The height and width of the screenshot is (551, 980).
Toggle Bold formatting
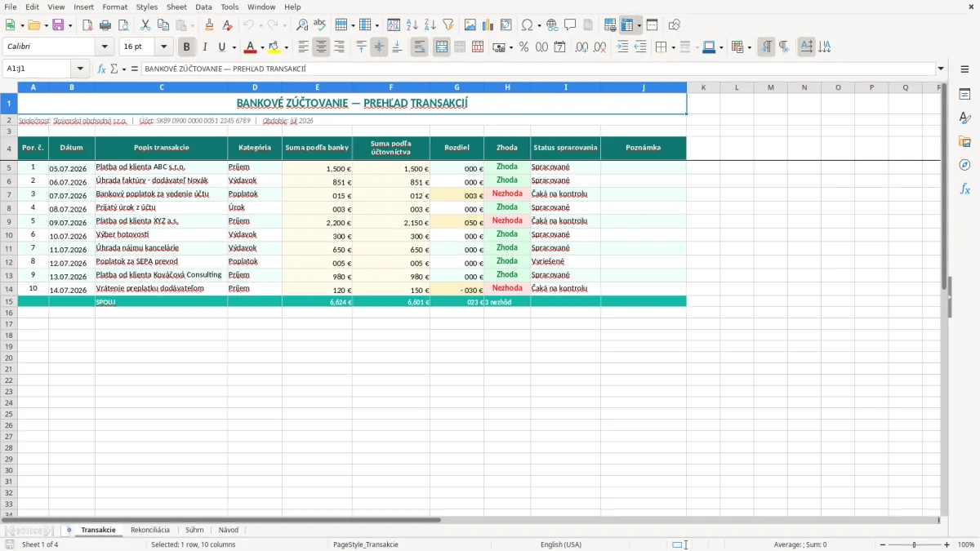[x=187, y=47]
